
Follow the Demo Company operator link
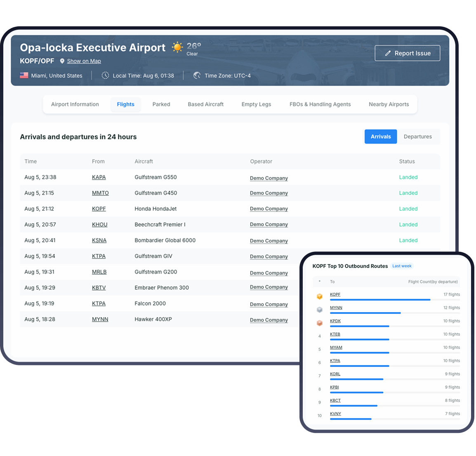pyautogui.click(x=269, y=178)
